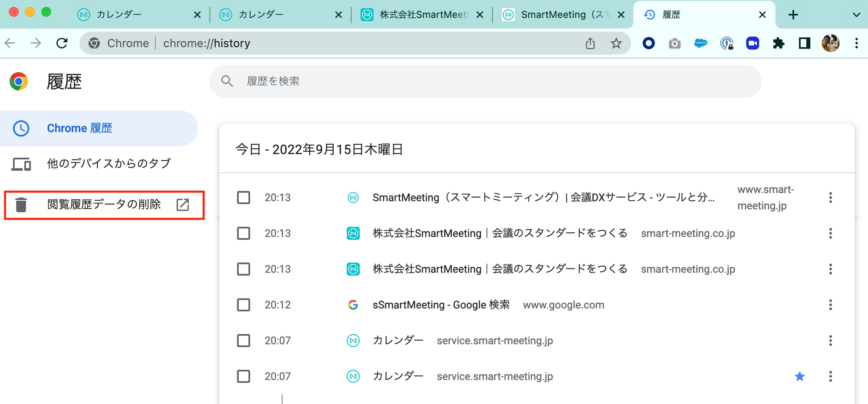Open the profile avatar menu
The width and height of the screenshot is (868, 404).
pos(830,43)
